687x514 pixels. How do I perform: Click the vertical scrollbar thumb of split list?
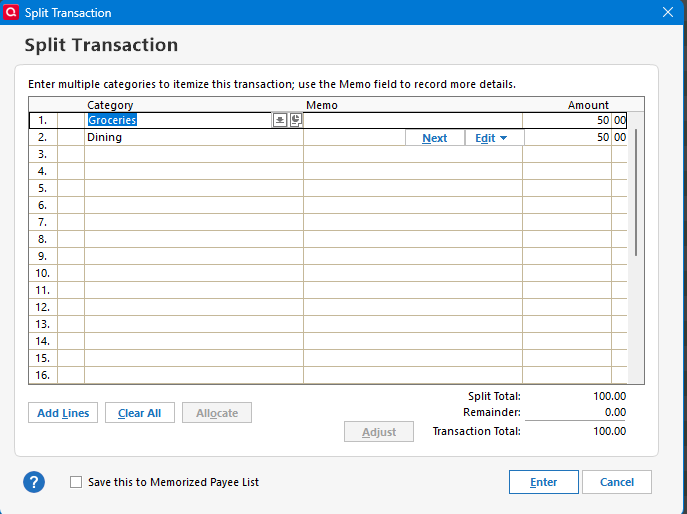pos(636,193)
